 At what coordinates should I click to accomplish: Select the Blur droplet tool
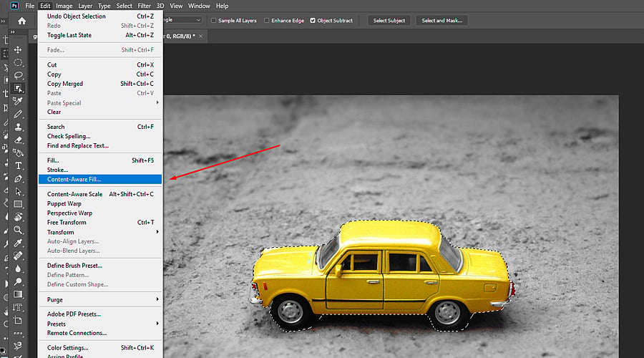pos(18,268)
